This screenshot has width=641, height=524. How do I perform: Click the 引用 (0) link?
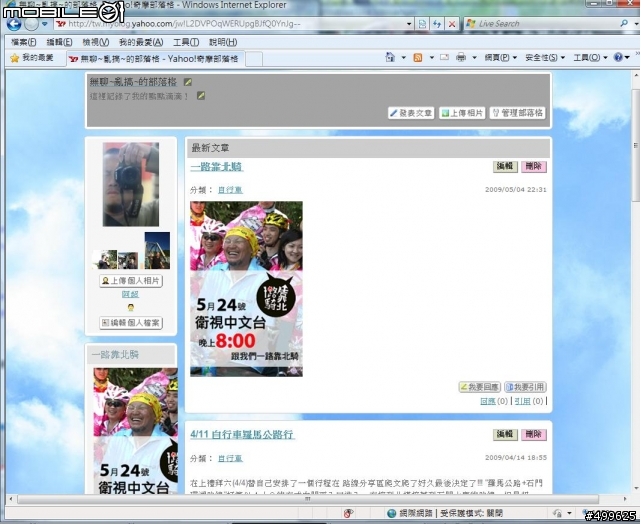[x=529, y=401]
